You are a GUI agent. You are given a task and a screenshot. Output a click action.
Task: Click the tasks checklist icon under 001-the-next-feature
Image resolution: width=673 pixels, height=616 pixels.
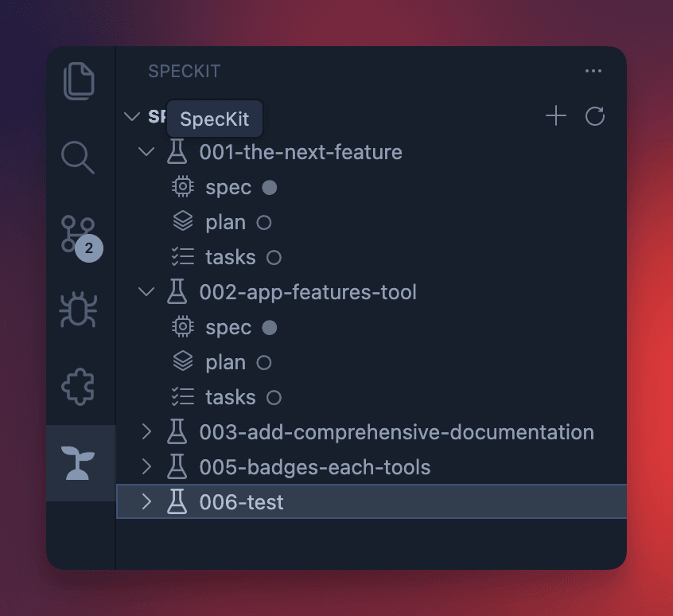[x=182, y=256]
